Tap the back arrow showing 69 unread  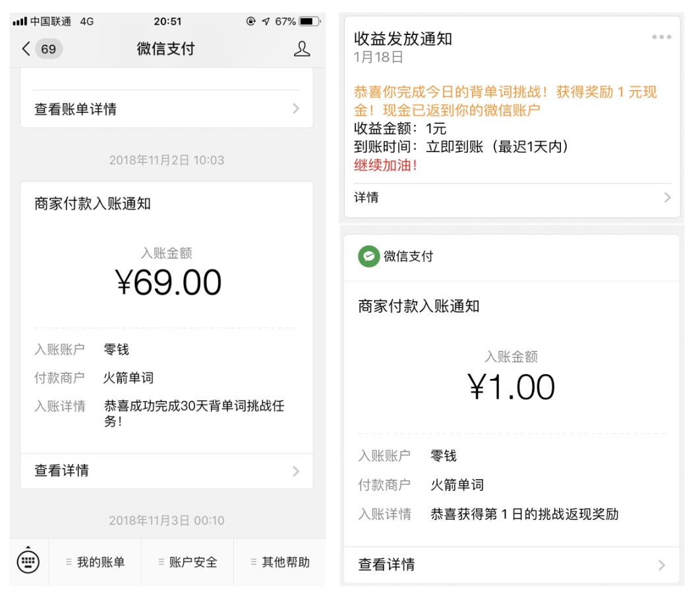tap(42, 49)
